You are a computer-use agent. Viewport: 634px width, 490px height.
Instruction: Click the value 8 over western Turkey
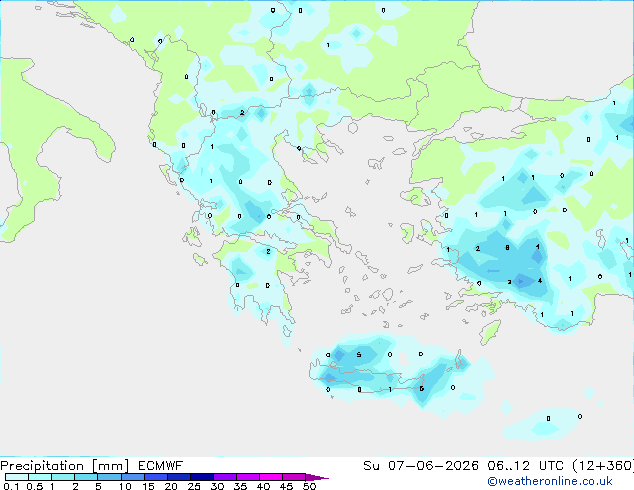click(x=507, y=247)
